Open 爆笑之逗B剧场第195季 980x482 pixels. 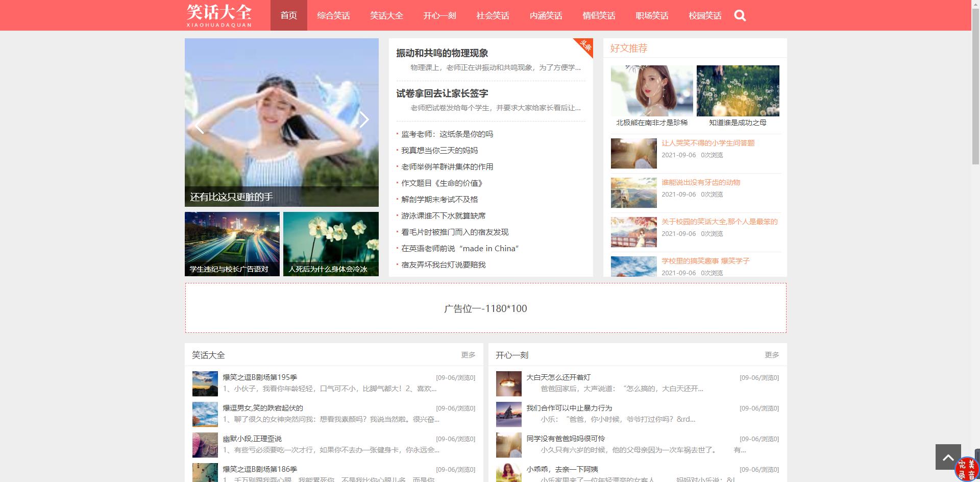click(x=260, y=377)
